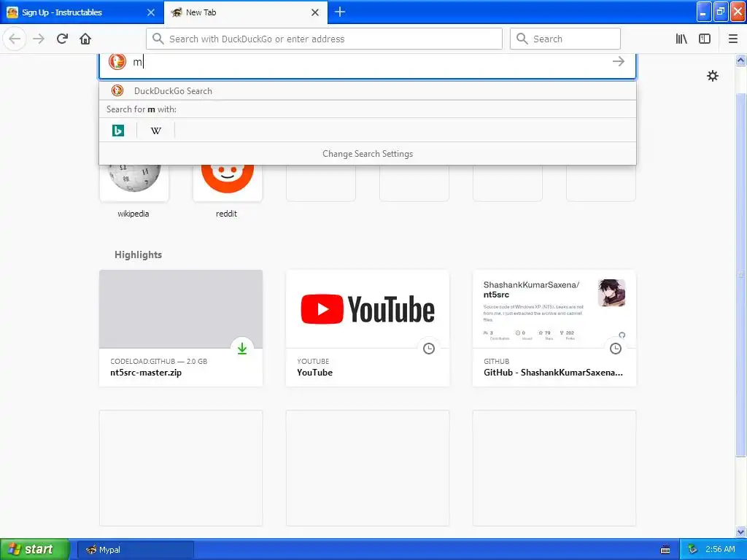This screenshot has height=560, width=747.
Task: Open the Library bookshelf icon
Action: (681, 39)
